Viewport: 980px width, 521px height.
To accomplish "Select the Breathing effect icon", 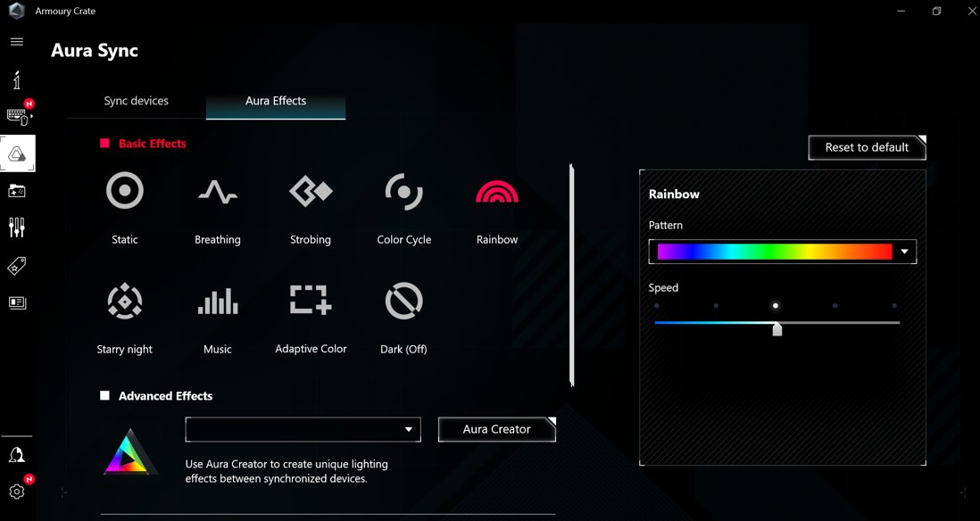I will 218,192.
